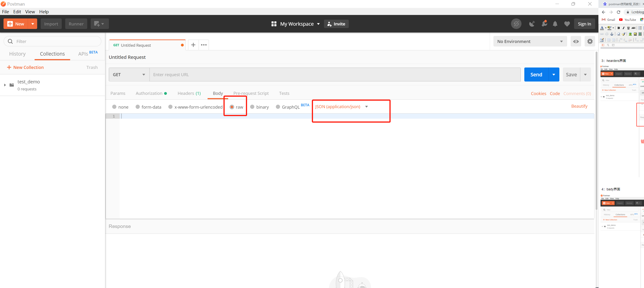This screenshot has height=288, width=644.
Task: Select the GraphQL radio button
Action: pos(278,107)
